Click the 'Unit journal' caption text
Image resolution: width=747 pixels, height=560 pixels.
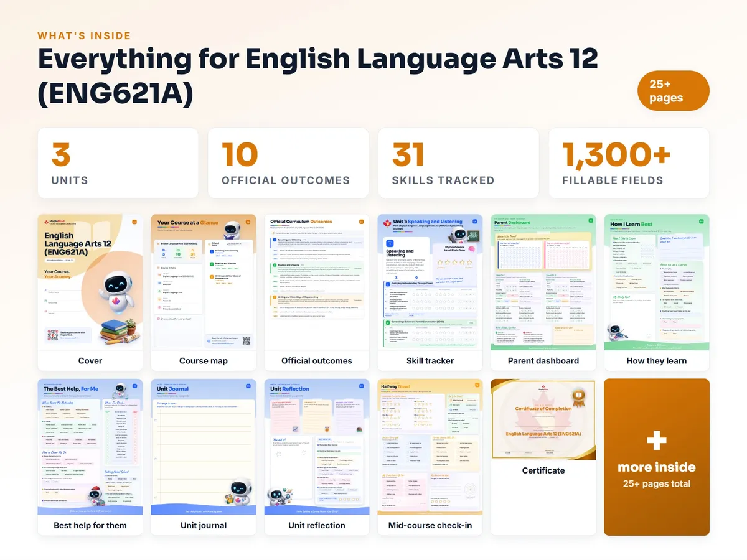point(204,525)
